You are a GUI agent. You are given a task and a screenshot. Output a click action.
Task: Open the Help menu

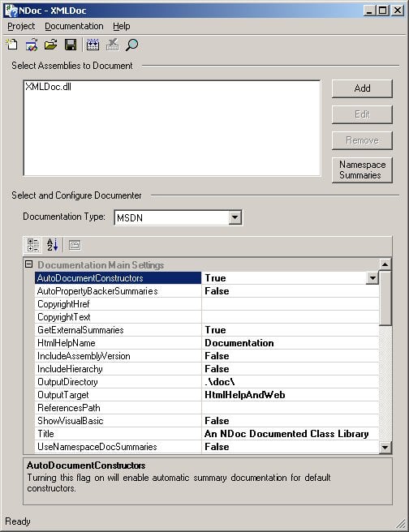point(122,26)
